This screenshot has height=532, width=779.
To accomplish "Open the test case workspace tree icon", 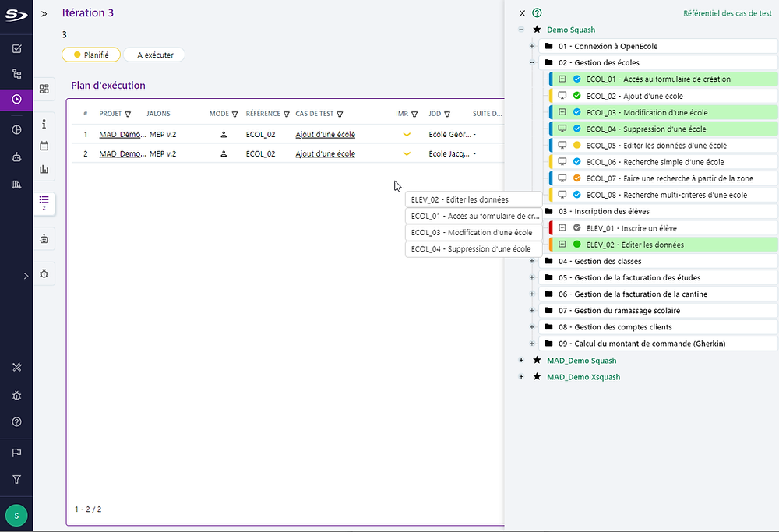I will coord(16,74).
